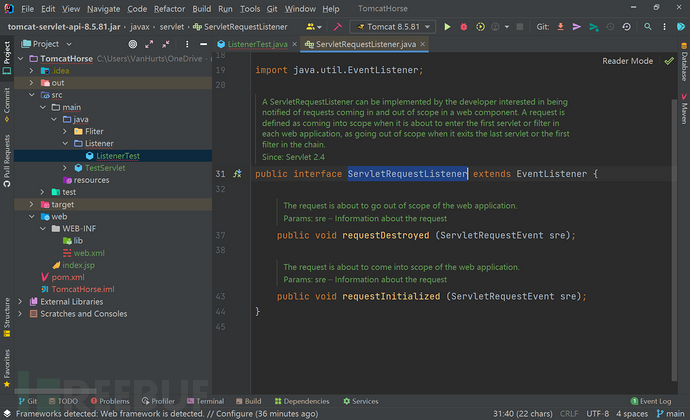690x420 pixels.
Task: Open the Build menu
Action: [202, 9]
